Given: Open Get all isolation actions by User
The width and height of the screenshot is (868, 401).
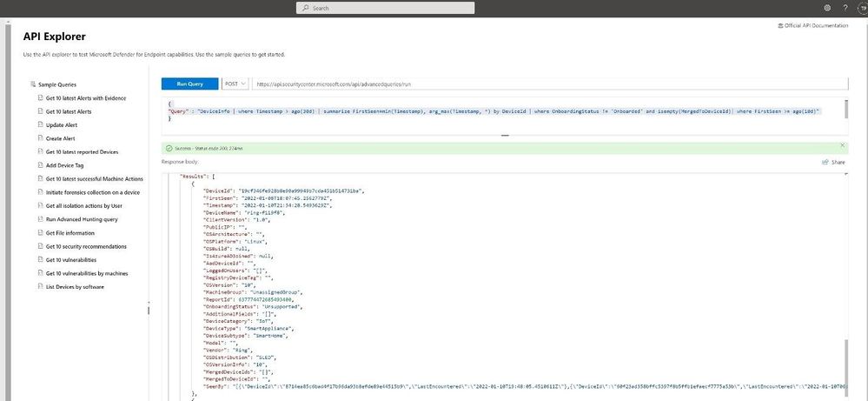Looking at the screenshot, I should tap(84, 205).
